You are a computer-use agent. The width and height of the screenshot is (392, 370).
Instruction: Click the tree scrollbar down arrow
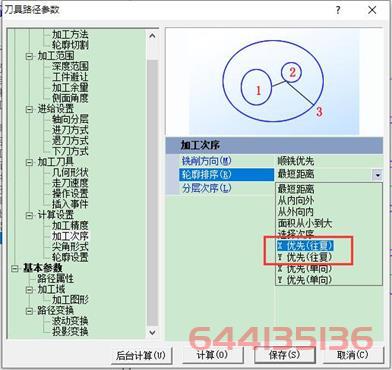[x=152, y=332]
